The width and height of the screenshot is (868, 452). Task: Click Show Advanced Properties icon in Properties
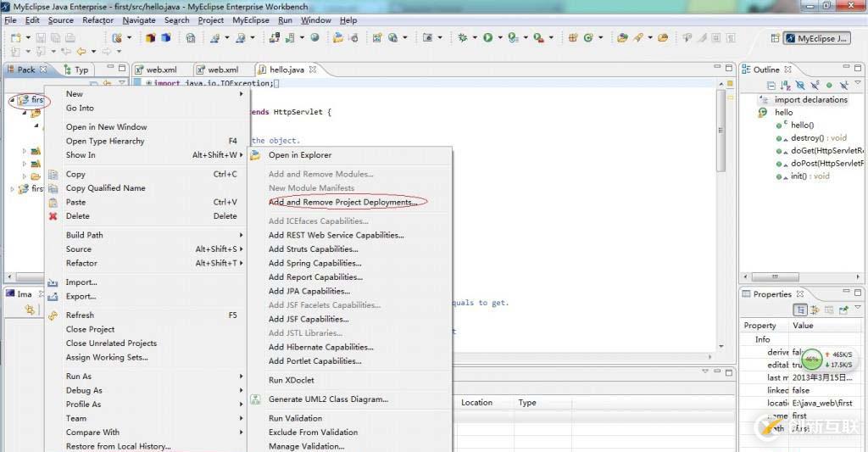[x=815, y=310]
